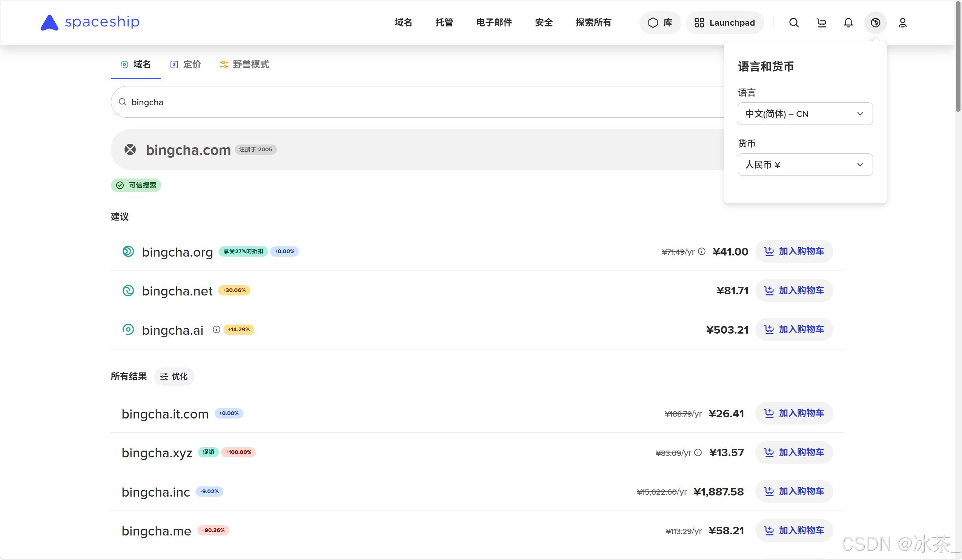Open the shopping cart icon
The height and width of the screenshot is (560, 962).
point(821,23)
